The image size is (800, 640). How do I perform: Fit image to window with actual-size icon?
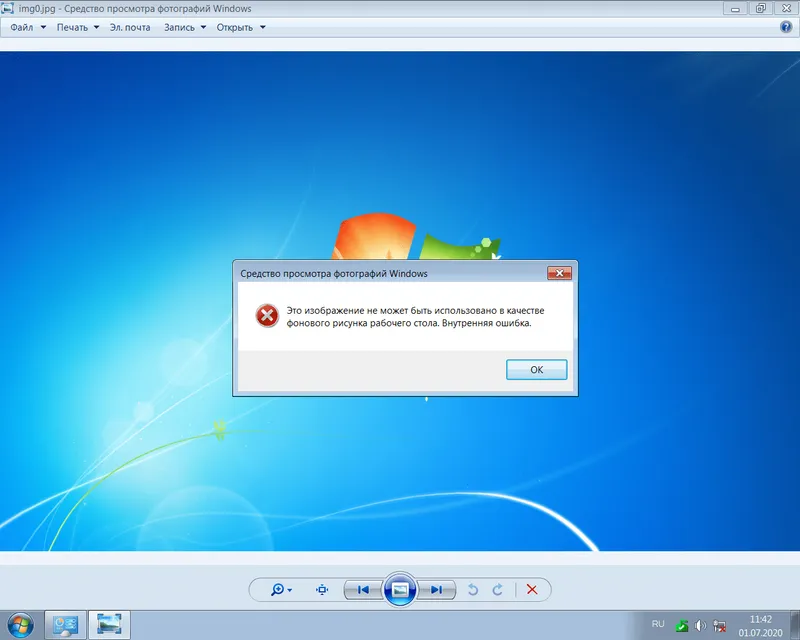point(322,590)
